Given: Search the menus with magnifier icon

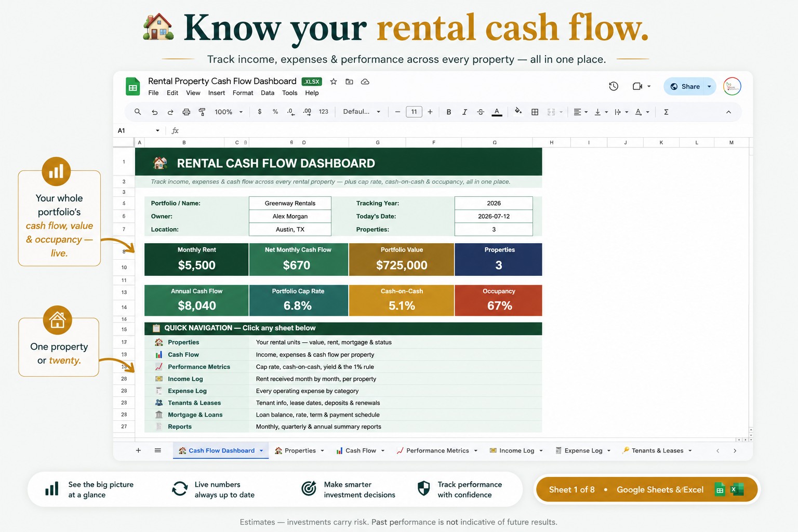Looking at the screenshot, I should coord(138,112).
